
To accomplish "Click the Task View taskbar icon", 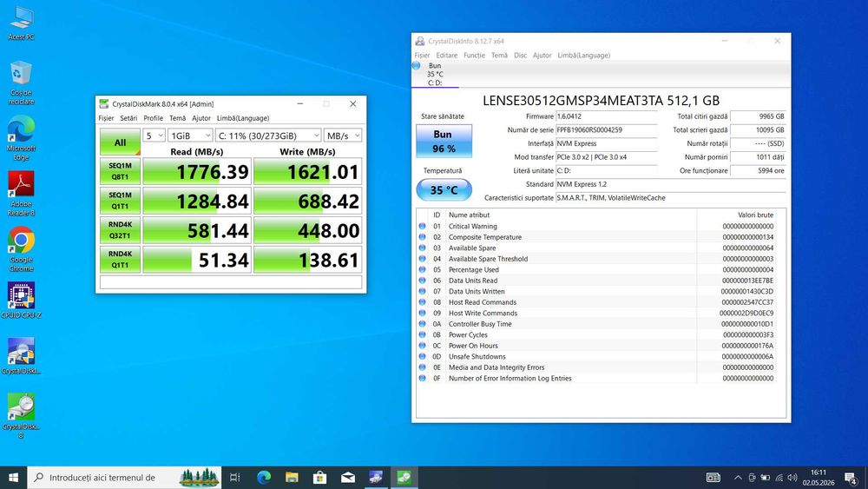I will [x=234, y=478].
